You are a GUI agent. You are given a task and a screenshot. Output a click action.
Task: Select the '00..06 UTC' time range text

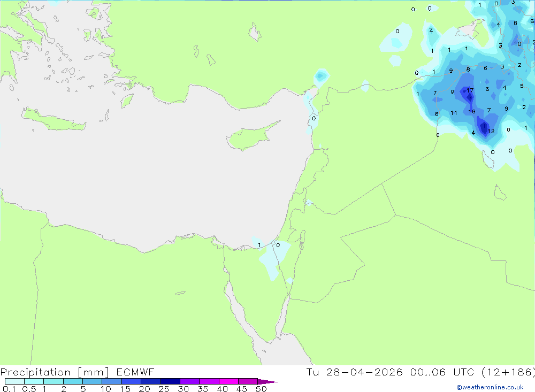[442, 372]
